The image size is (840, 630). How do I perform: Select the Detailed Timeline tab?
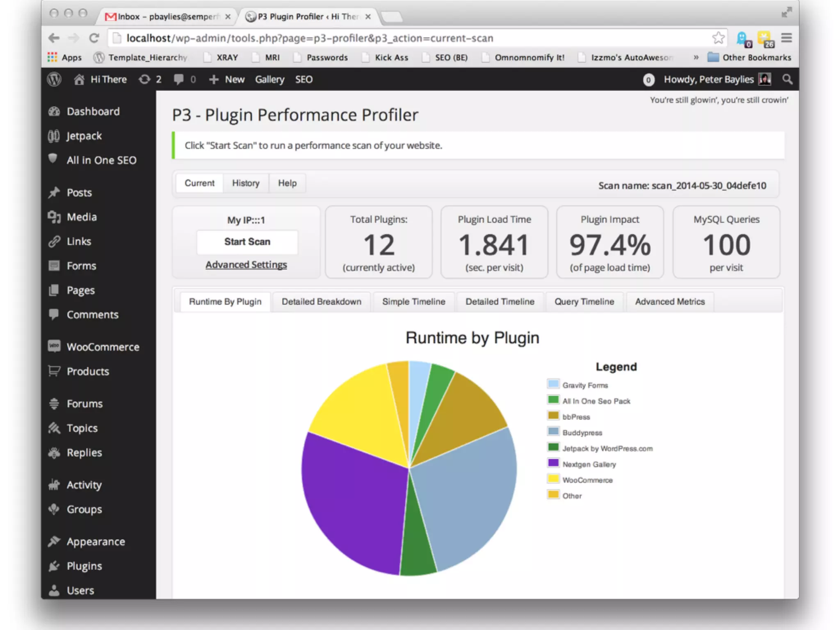click(500, 301)
